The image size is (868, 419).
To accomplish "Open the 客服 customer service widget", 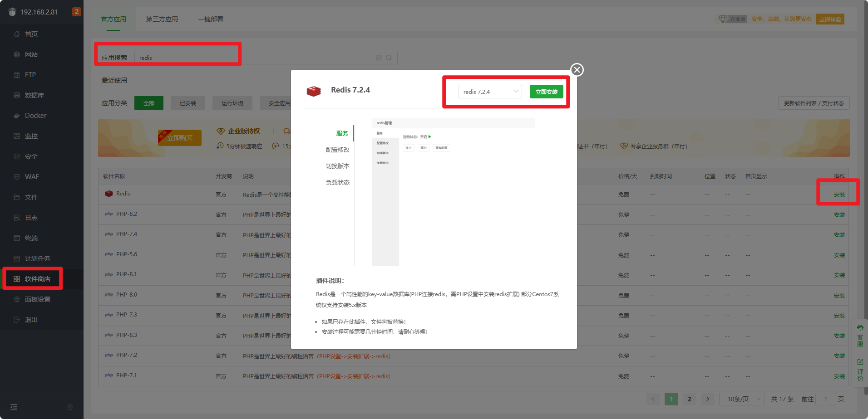I will pos(860,336).
